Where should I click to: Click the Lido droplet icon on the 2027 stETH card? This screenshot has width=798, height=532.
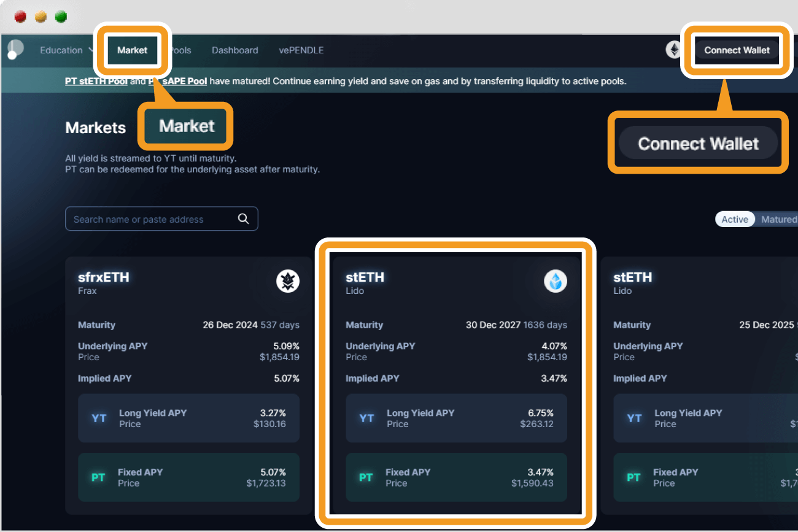(556, 282)
